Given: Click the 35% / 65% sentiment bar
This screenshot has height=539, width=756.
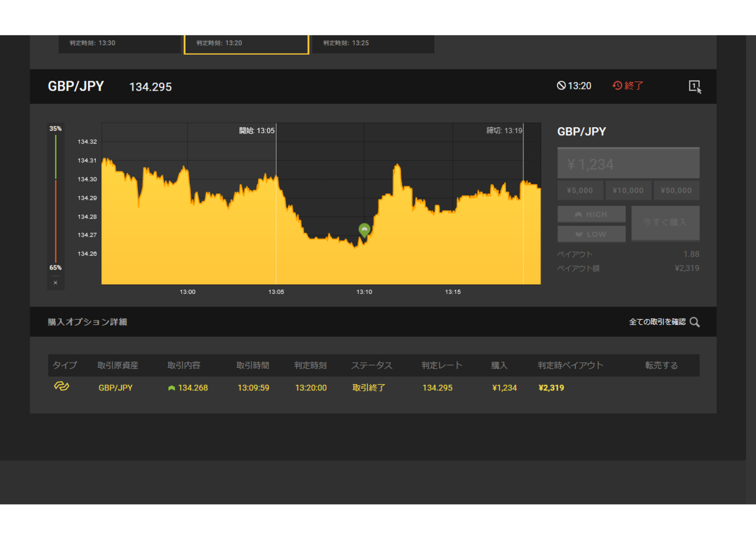Looking at the screenshot, I should [55, 198].
